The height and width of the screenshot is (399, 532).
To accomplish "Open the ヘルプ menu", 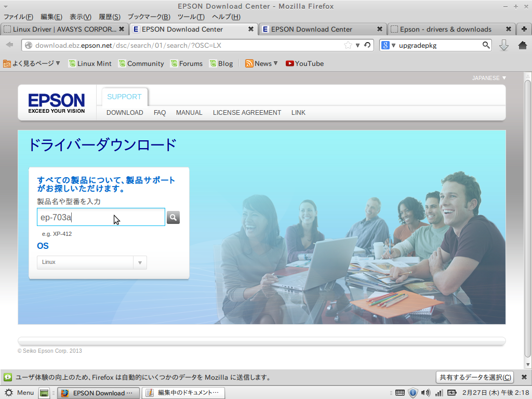I will coord(226,17).
